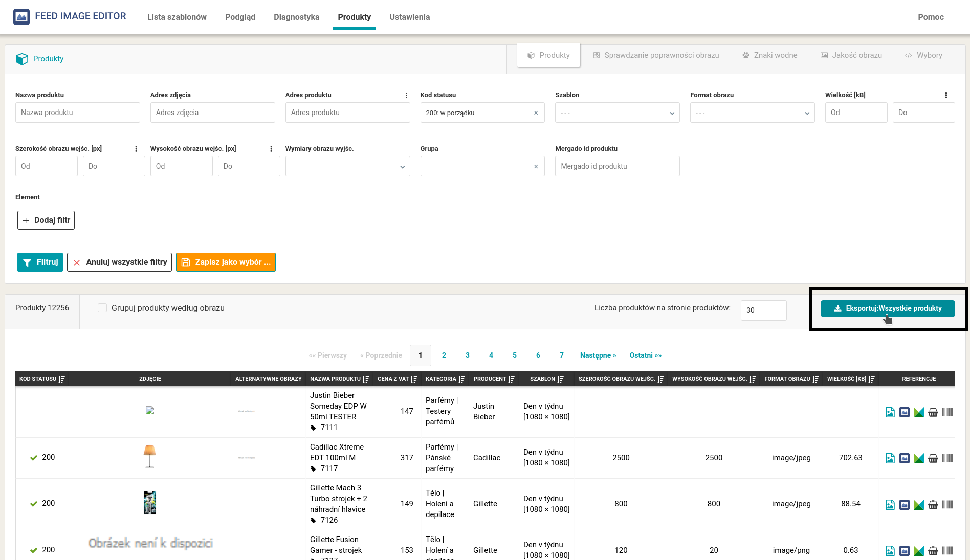Open the Pomoc link
Image resolution: width=970 pixels, height=560 pixels.
(x=931, y=17)
